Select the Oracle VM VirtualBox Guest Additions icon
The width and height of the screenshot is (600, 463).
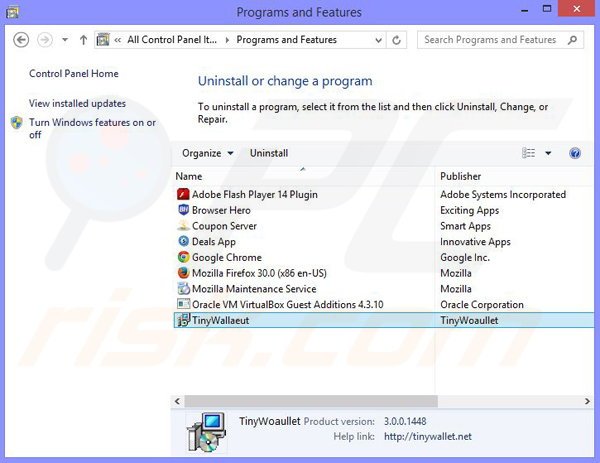(x=183, y=304)
